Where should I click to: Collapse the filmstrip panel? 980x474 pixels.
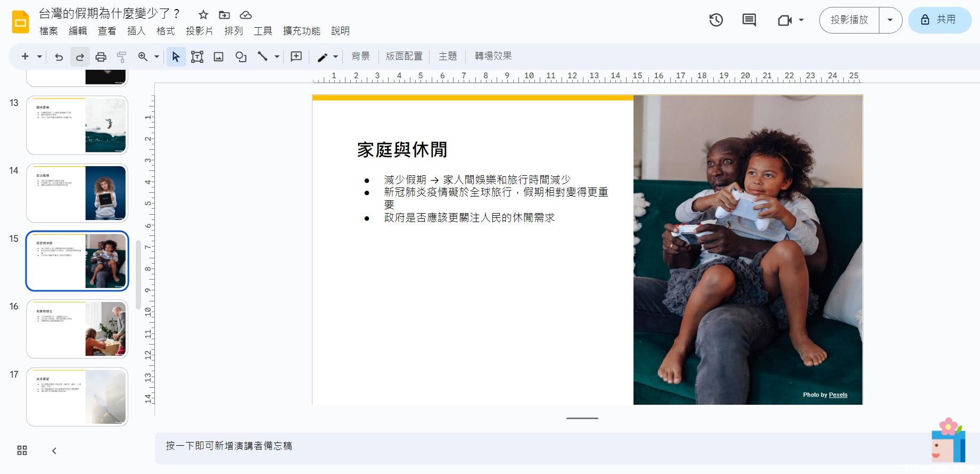coord(54,451)
